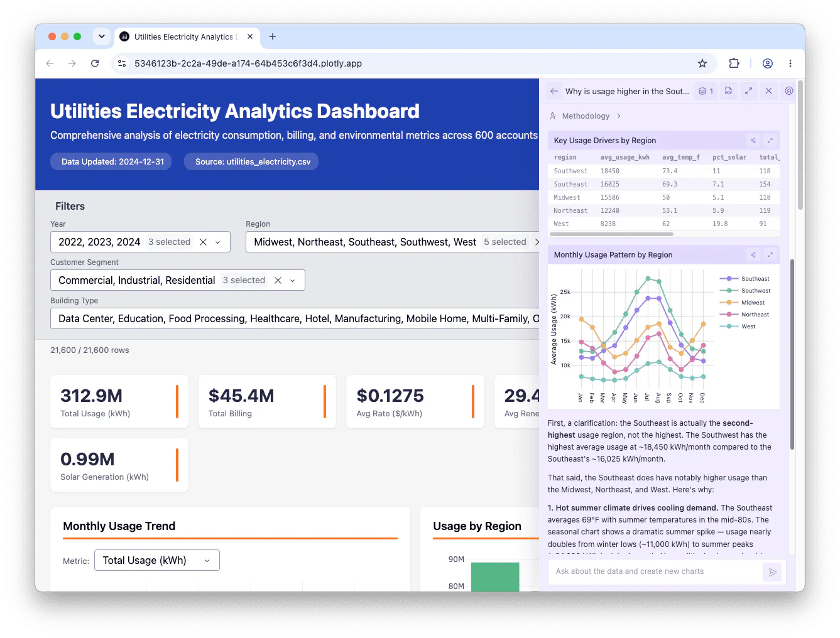
Task: Open the Chrome profile icon
Action: point(768,63)
